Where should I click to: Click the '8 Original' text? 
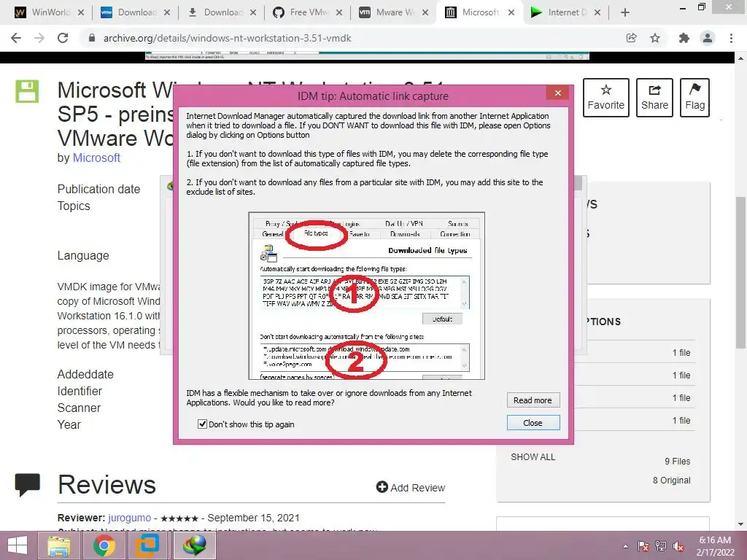pyautogui.click(x=671, y=480)
